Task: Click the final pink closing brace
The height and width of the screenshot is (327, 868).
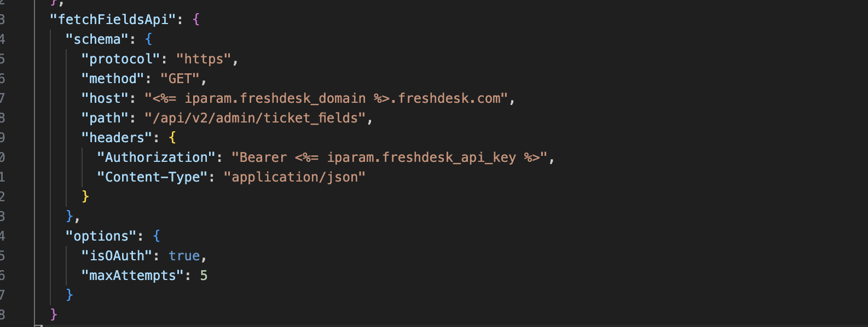Action: click(x=54, y=314)
